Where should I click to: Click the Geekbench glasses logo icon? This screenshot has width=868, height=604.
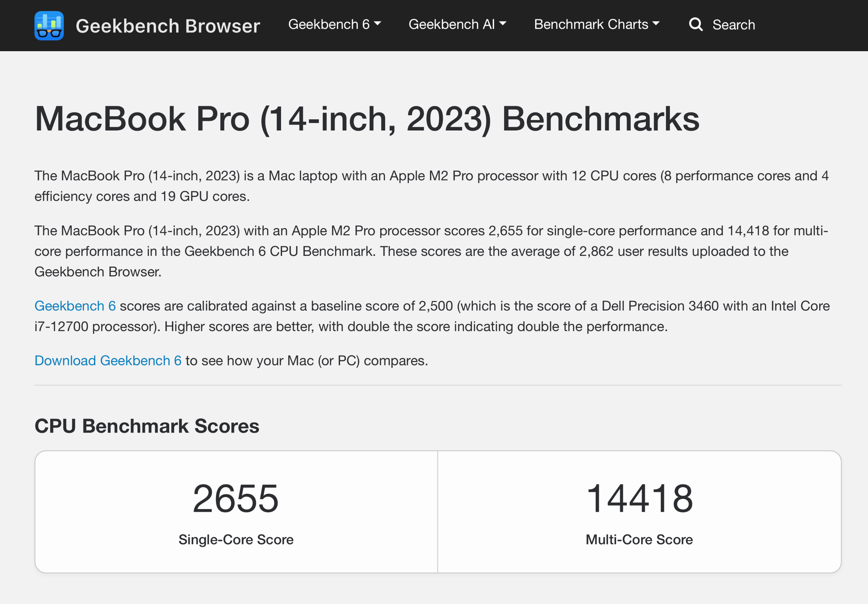pyautogui.click(x=49, y=25)
